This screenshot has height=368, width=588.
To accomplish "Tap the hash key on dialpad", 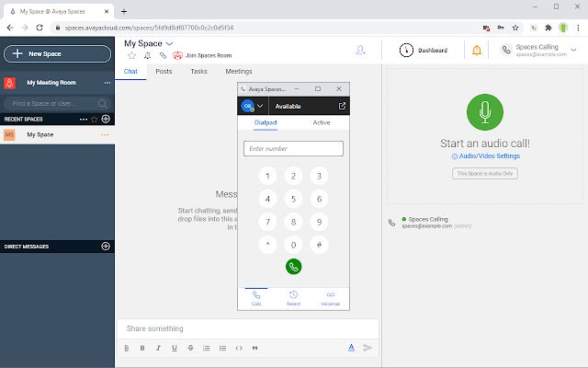I will coord(319,245).
